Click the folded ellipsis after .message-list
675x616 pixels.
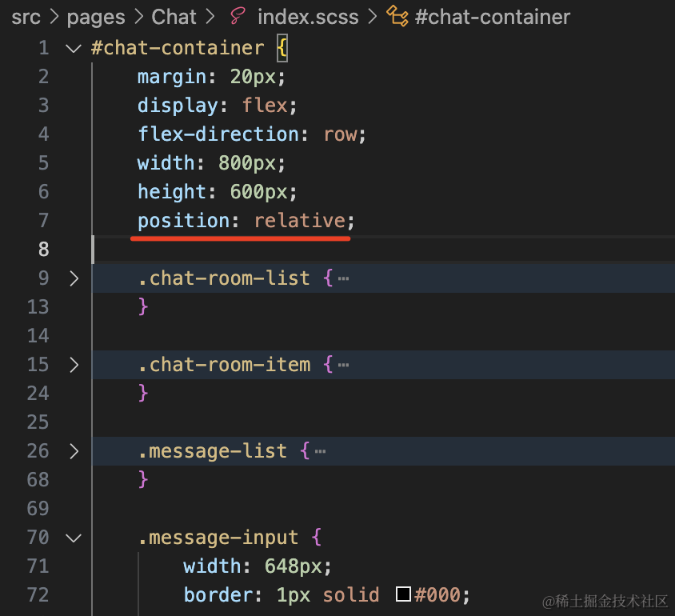tap(320, 451)
